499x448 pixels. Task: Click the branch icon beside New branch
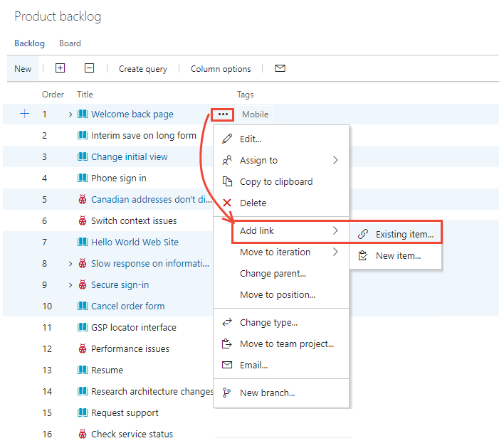coord(226,393)
